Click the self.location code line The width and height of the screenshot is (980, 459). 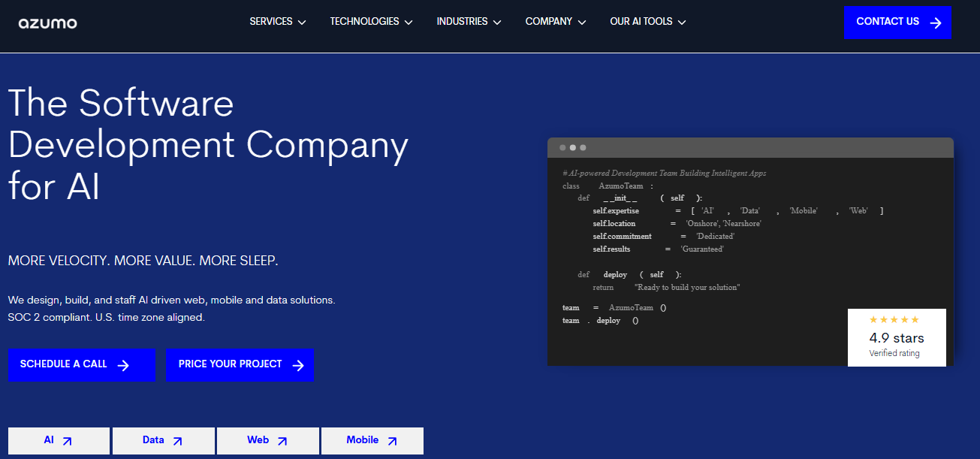677,224
